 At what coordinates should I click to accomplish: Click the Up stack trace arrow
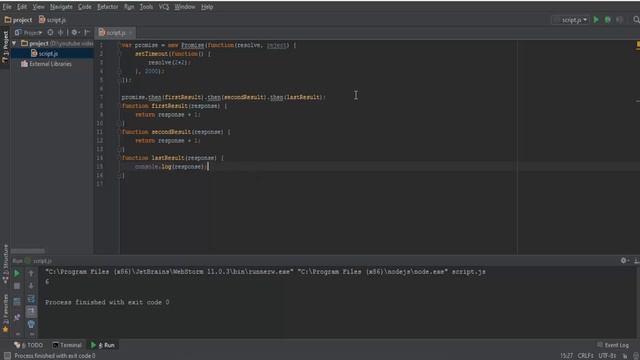pos(31,273)
